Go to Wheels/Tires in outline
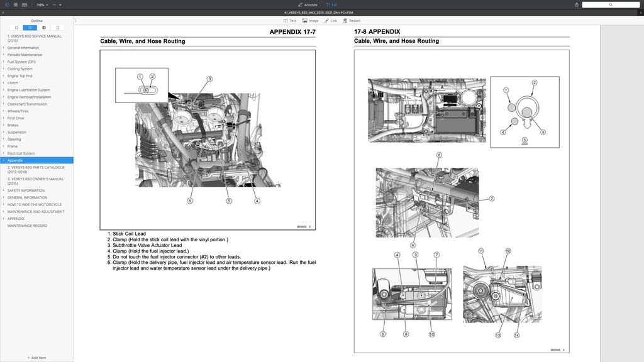 [18, 111]
